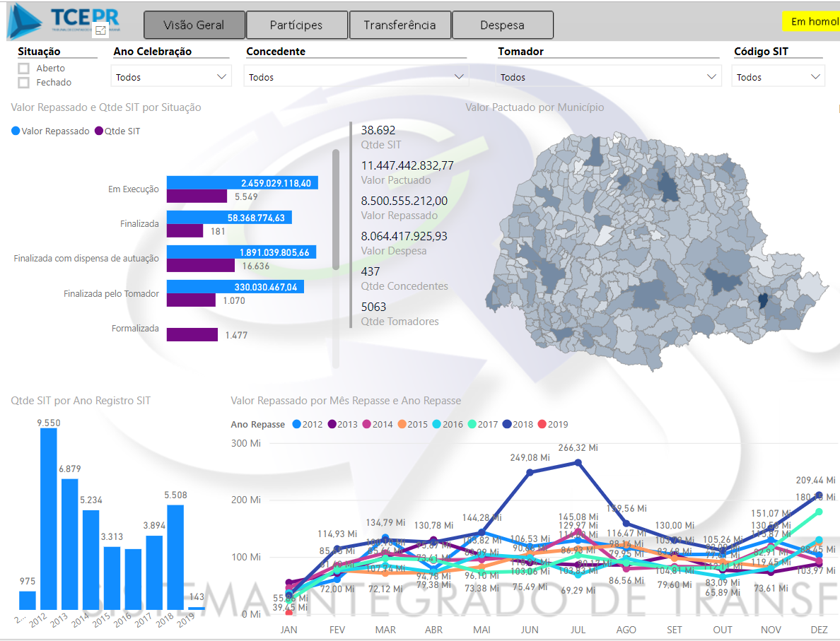Viewport: 840px width, 641px height.
Task: Select the Em Execução blue bar
Action: click(x=242, y=182)
